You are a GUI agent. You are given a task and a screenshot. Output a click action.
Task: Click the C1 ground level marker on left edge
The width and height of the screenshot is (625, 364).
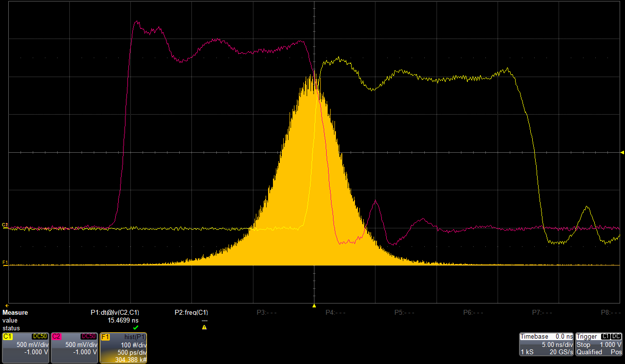tap(5, 225)
